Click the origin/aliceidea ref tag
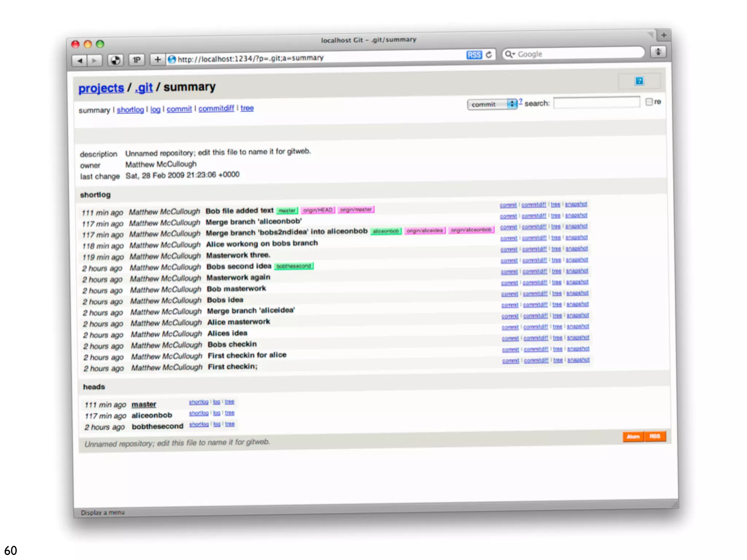 pyautogui.click(x=425, y=230)
